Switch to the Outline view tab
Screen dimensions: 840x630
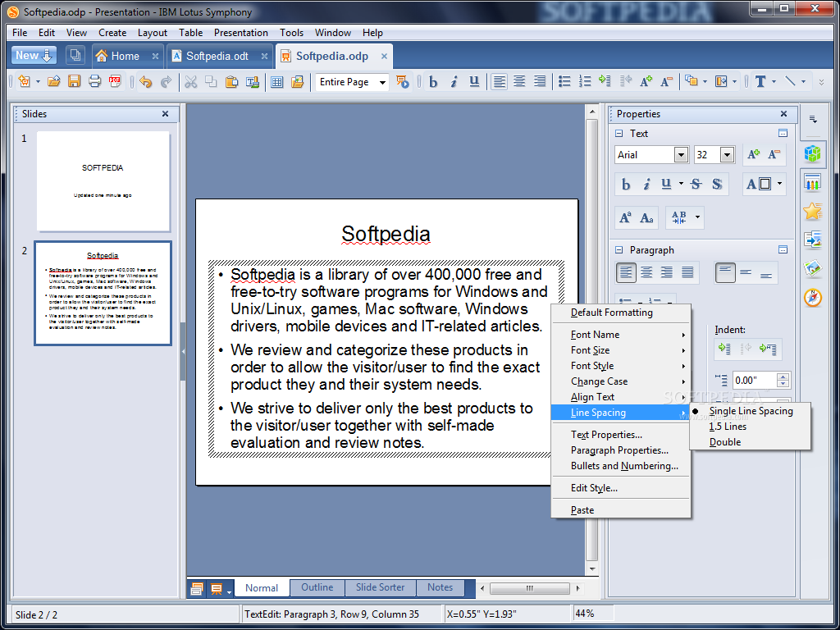[x=317, y=587]
